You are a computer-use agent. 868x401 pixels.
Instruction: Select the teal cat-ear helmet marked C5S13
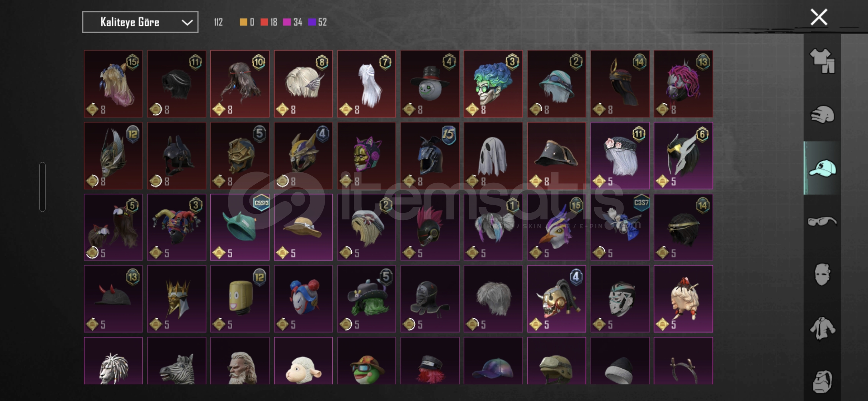(240, 227)
